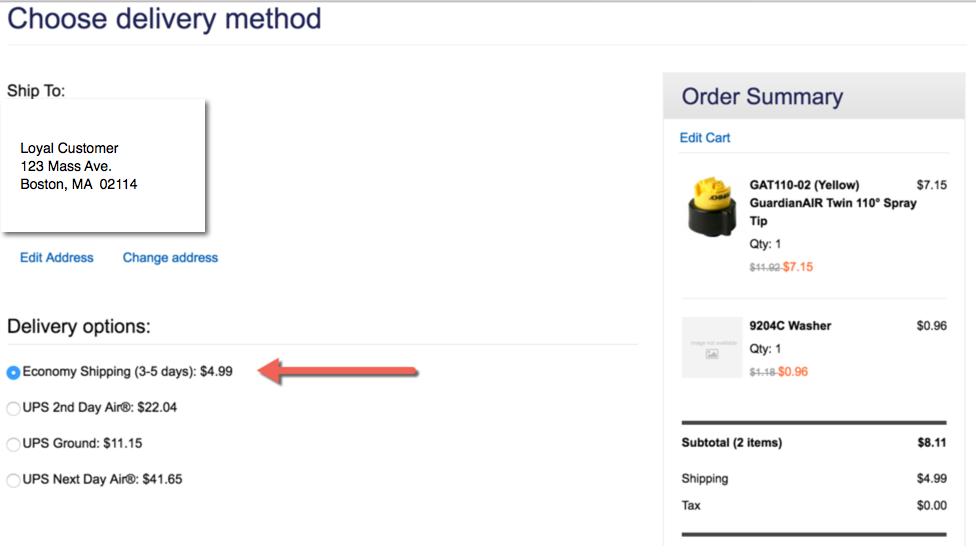Click the Subtotal (2 items) label

coord(732,443)
